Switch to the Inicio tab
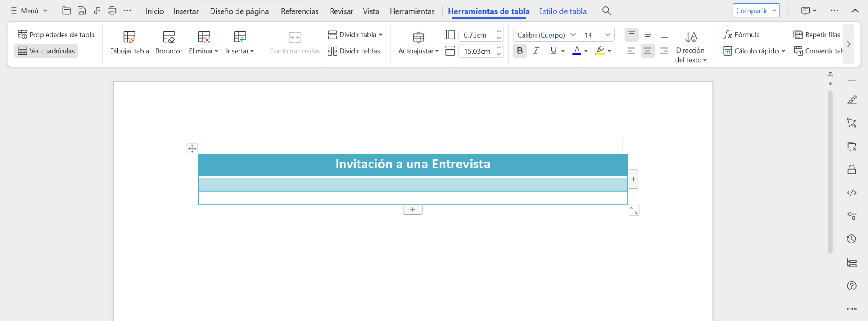Screen dimensions: 868x321 [155, 11]
